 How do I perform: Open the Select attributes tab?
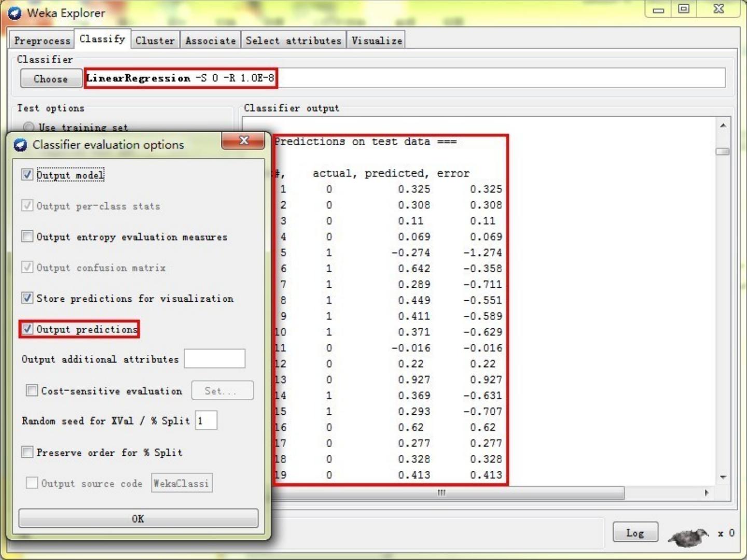point(294,40)
